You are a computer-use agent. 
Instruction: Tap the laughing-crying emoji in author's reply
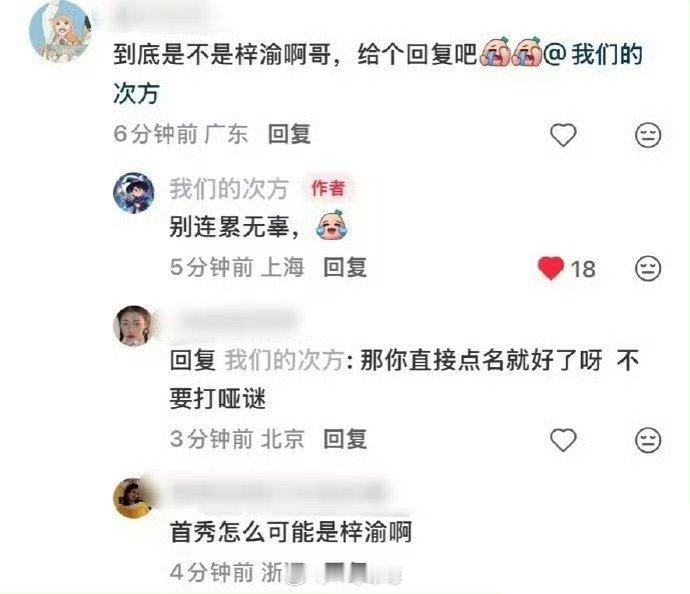point(331,226)
